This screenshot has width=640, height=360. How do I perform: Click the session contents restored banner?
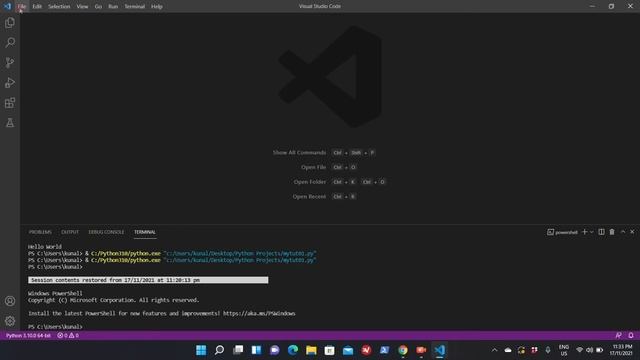148,280
